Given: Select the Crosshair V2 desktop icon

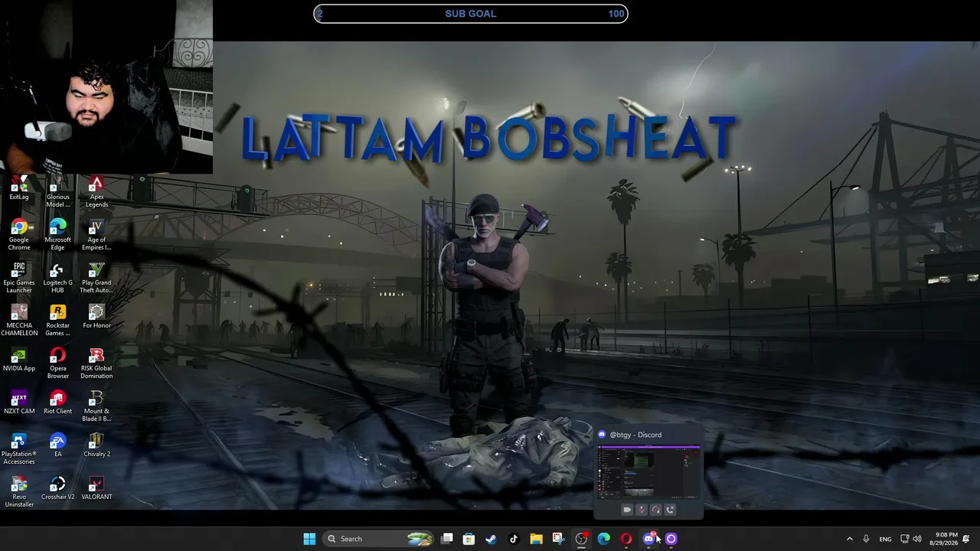Looking at the screenshot, I should tap(57, 489).
